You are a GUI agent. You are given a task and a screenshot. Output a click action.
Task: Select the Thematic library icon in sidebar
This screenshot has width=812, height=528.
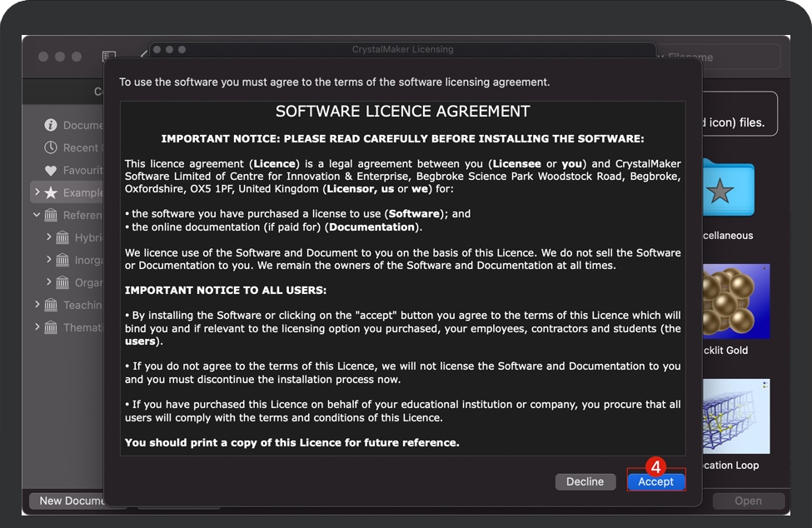pos(51,327)
